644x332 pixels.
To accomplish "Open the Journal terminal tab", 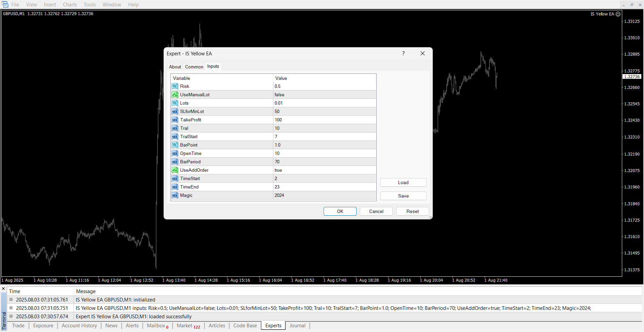I will (297, 326).
